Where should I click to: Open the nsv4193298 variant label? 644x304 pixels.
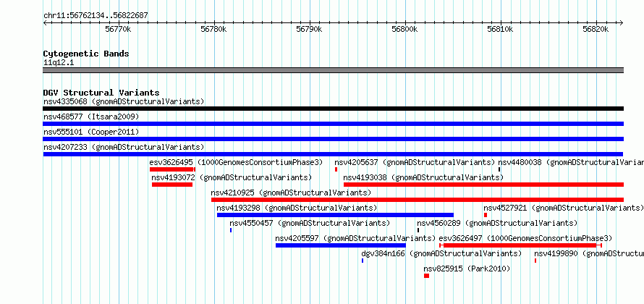(297, 208)
